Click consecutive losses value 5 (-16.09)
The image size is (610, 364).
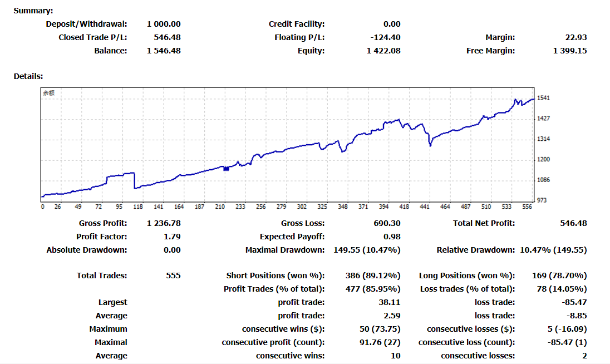[567, 329]
